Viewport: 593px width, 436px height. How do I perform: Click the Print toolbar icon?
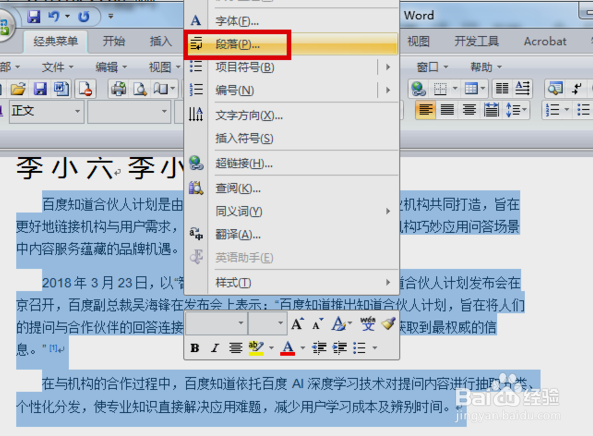click(x=118, y=89)
